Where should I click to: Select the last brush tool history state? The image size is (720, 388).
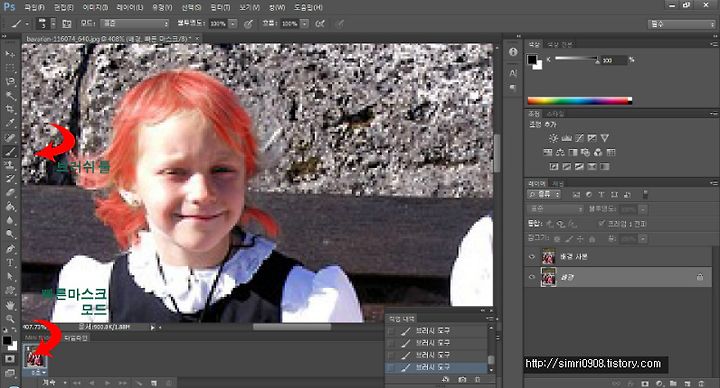[x=436, y=367]
